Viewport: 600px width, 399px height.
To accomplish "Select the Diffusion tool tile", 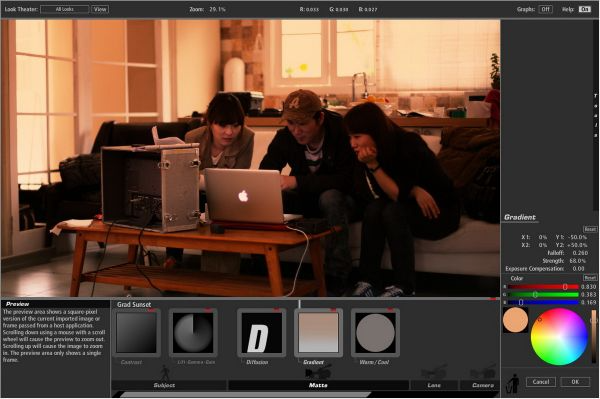I will [261, 332].
